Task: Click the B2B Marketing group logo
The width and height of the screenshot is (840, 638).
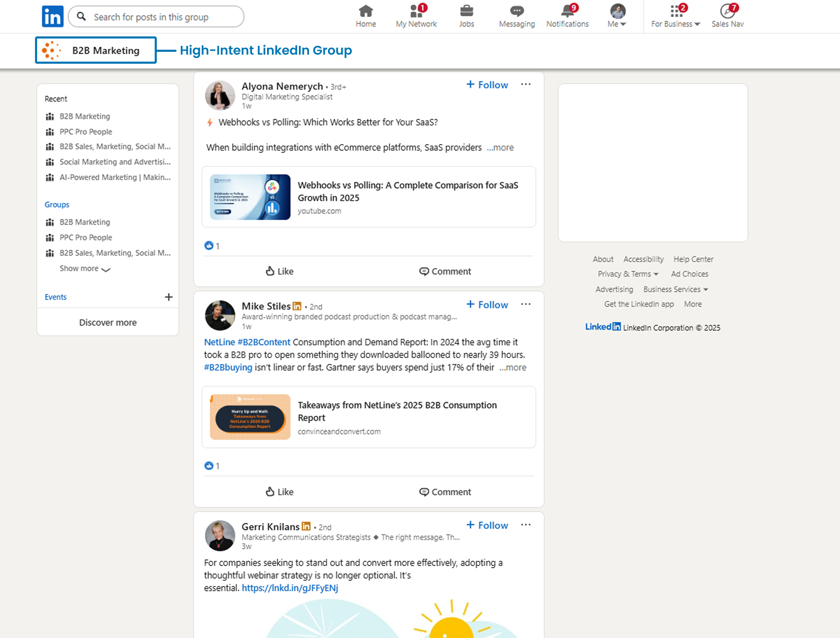Action: point(52,50)
